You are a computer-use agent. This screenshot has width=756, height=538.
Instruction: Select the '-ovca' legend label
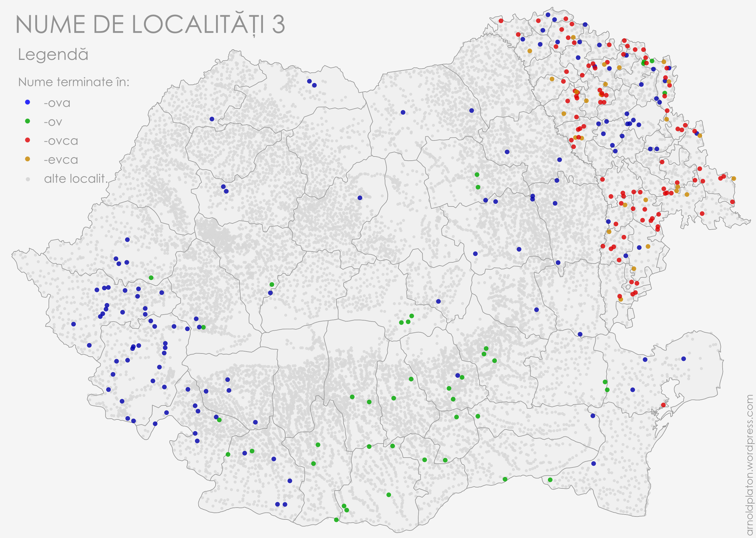[61, 141]
